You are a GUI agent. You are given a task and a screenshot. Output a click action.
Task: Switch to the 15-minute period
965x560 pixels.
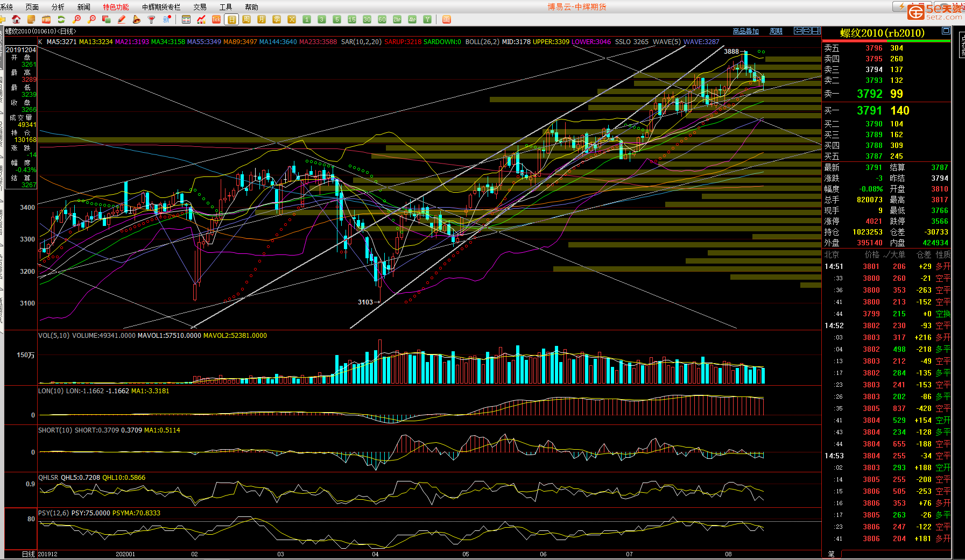tap(352, 19)
